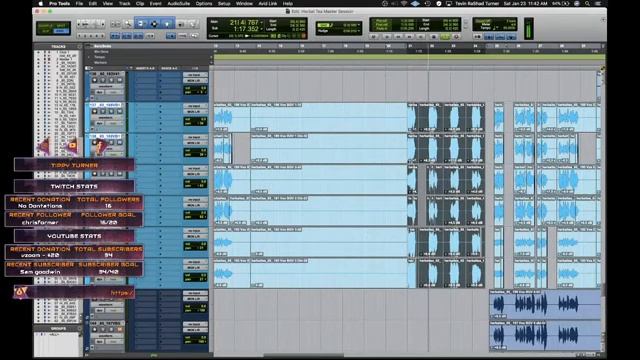Open second track's input selector
Screen dimensions: 640x360
(x=195, y=106)
